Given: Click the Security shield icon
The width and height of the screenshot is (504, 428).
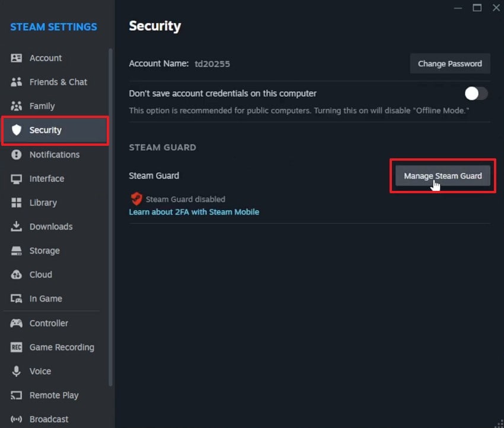Looking at the screenshot, I should (x=17, y=130).
